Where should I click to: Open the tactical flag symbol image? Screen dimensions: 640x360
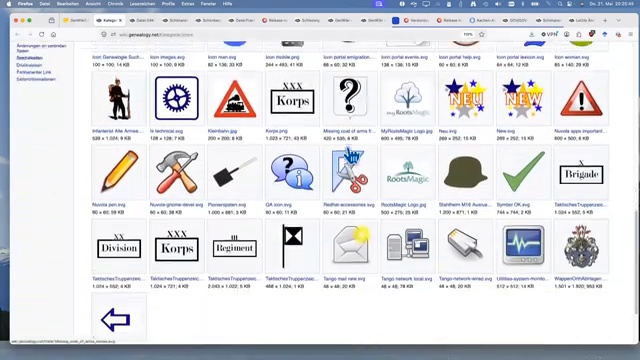[293, 246]
